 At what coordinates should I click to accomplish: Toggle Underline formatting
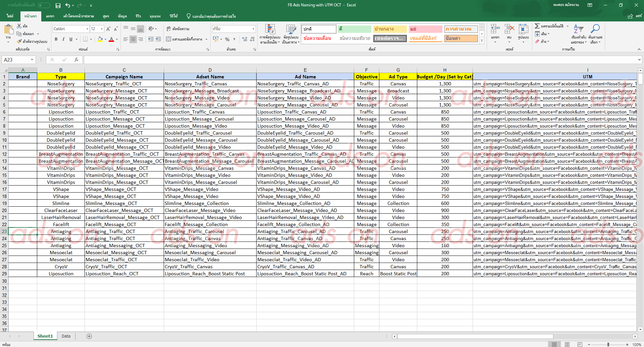coord(71,39)
